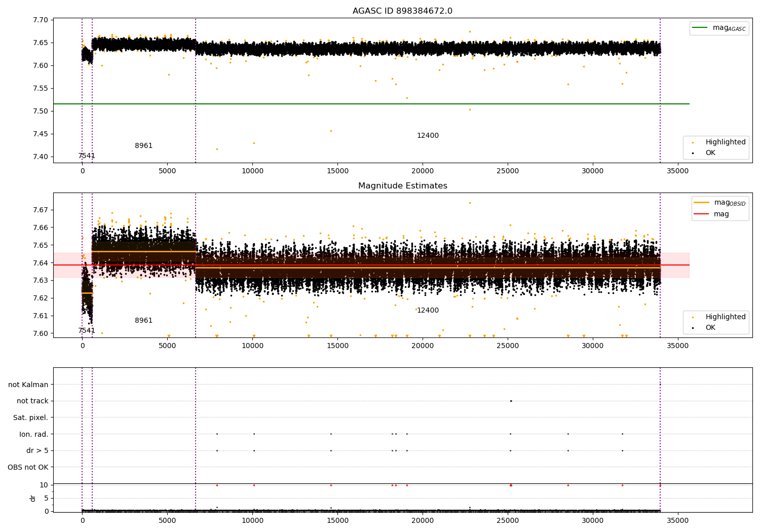760x532 pixels.
Task: Click the 'dr > 5' axis label
Action: click(37, 450)
